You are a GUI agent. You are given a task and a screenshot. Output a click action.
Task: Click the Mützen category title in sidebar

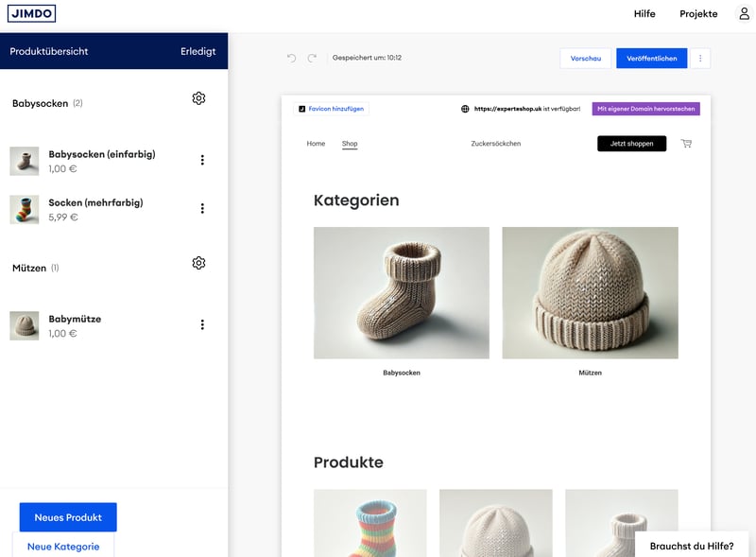29,269
